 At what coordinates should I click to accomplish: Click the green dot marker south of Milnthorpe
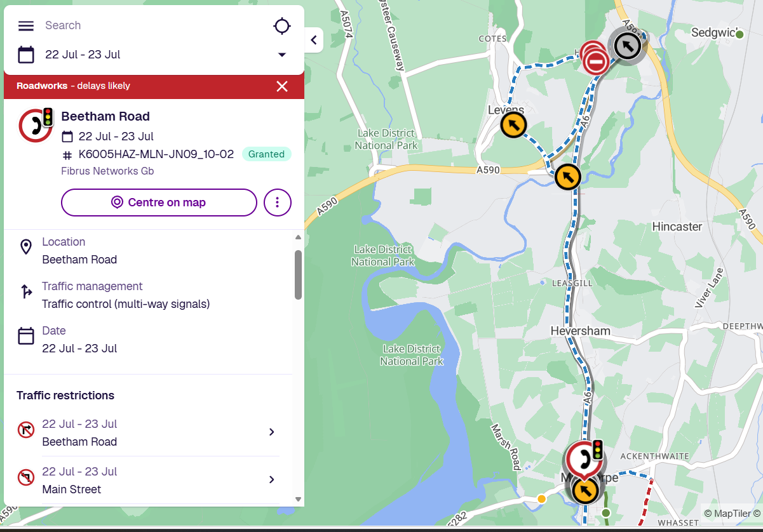point(605,512)
